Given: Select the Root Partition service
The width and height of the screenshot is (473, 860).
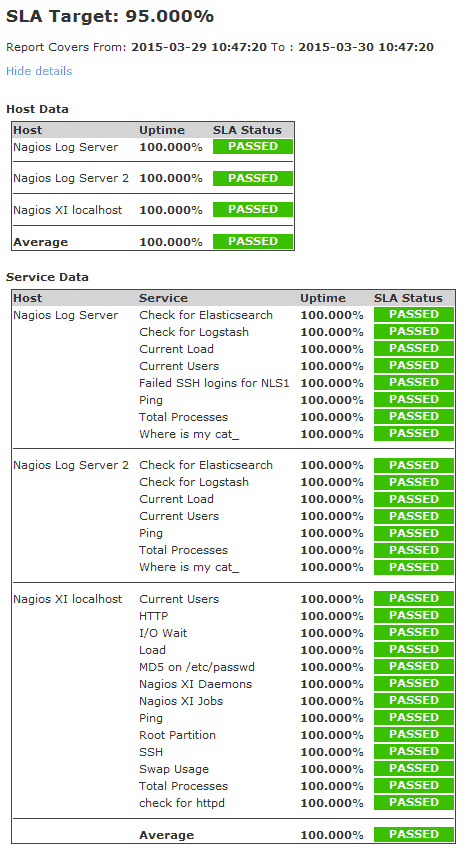Looking at the screenshot, I should pyautogui.click(x=177, y=735).
